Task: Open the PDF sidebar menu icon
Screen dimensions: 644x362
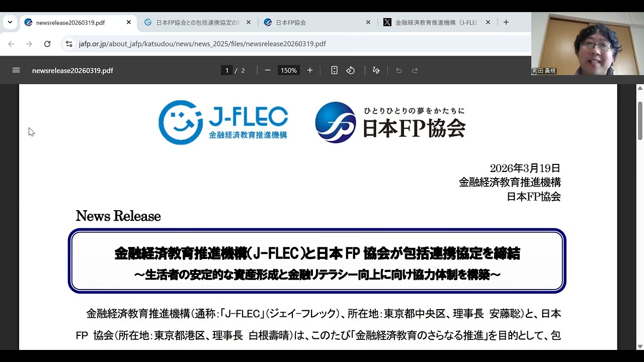Action: [16, 70]
